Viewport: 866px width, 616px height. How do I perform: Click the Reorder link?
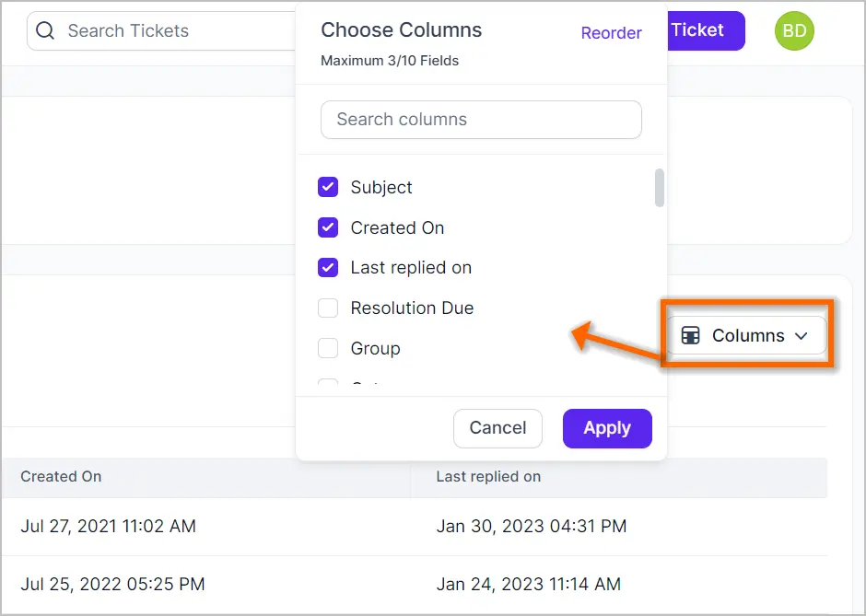612,32
